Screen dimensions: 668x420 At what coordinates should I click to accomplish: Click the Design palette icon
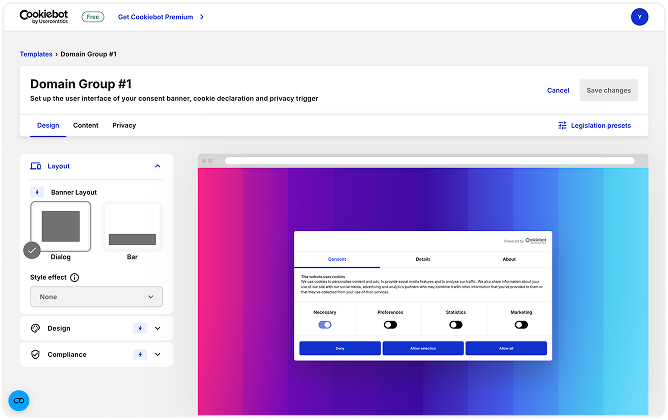point(36,328)
